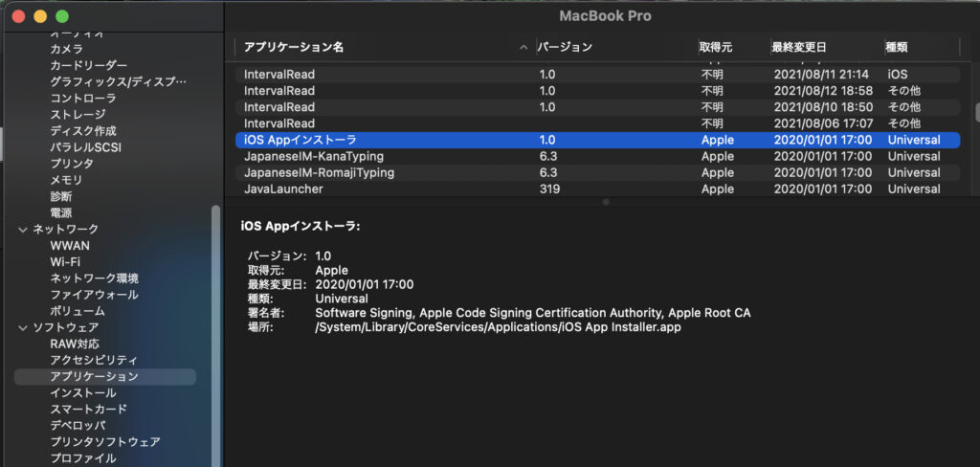Viewport: 980px width, 467px height.
Task: Select パラレルSCSI in the sidebar
Action: [x=85, y=147]
